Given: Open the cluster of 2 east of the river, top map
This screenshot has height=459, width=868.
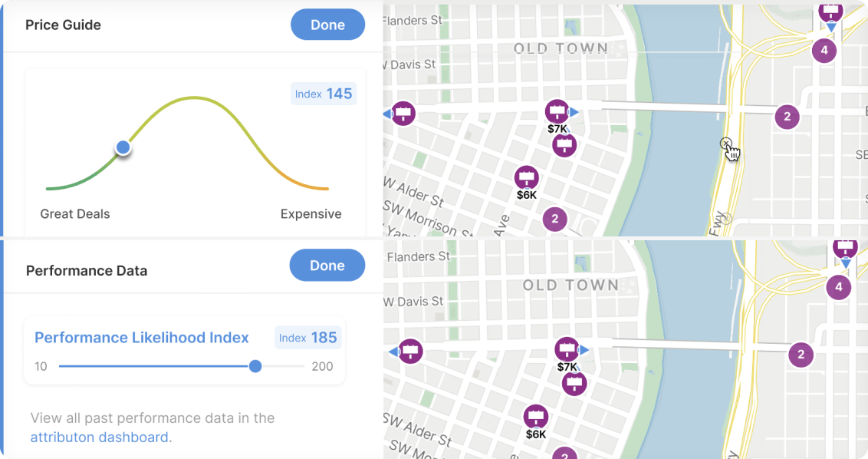Looking at the screenshot, I should click(787, 117).
